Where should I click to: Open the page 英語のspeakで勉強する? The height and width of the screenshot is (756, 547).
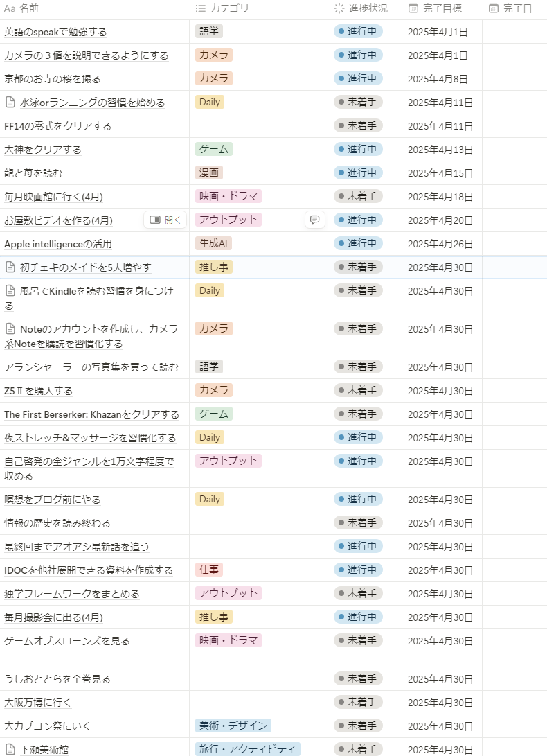tap(55, 32)
